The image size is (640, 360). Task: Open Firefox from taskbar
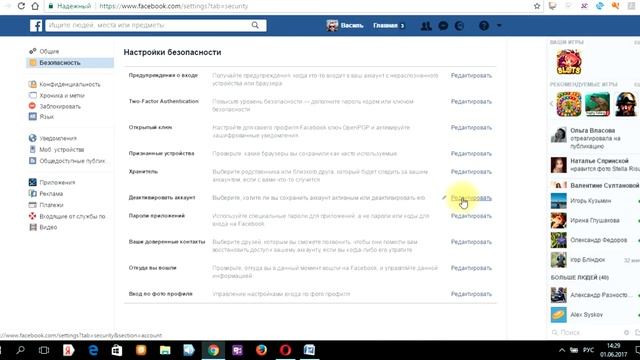coord(261,350)
